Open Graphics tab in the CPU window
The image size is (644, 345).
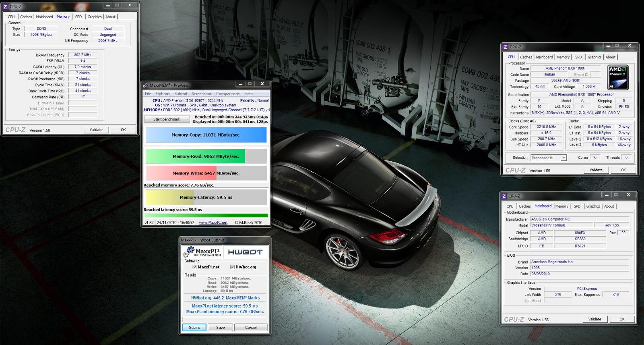click(594, 57)
